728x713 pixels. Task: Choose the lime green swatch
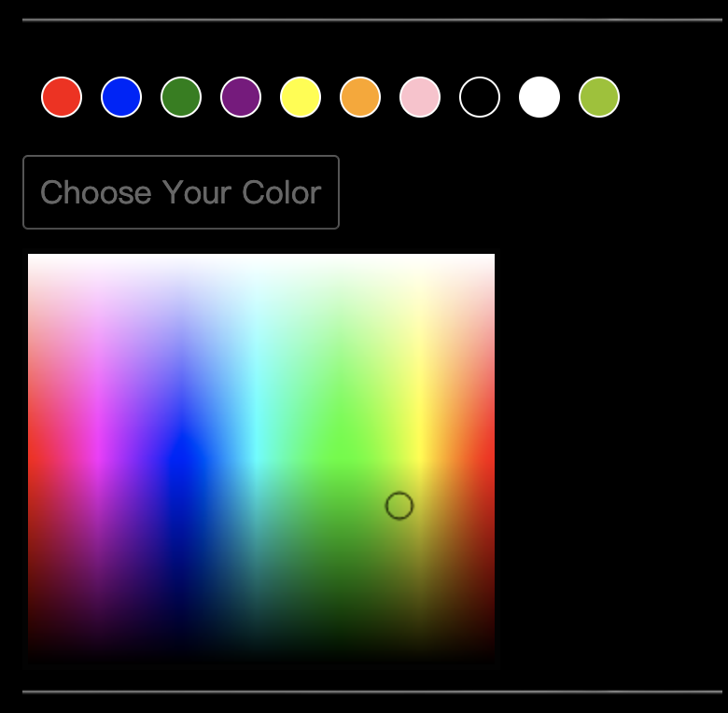[599, 97]
